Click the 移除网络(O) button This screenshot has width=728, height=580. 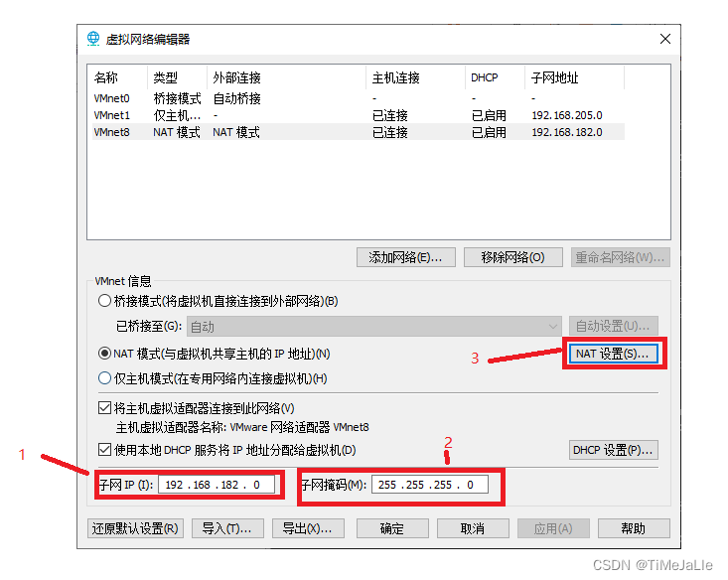click(x=512, y=257)
